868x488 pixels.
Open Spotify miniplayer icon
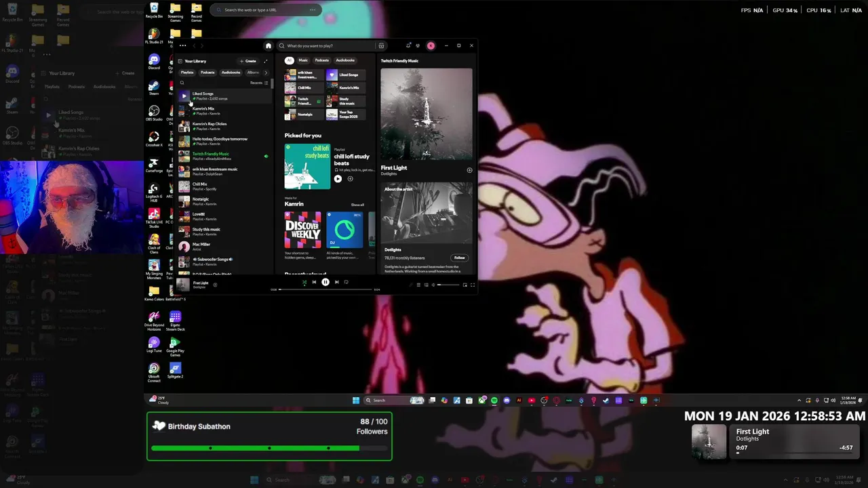coord(465,285)
